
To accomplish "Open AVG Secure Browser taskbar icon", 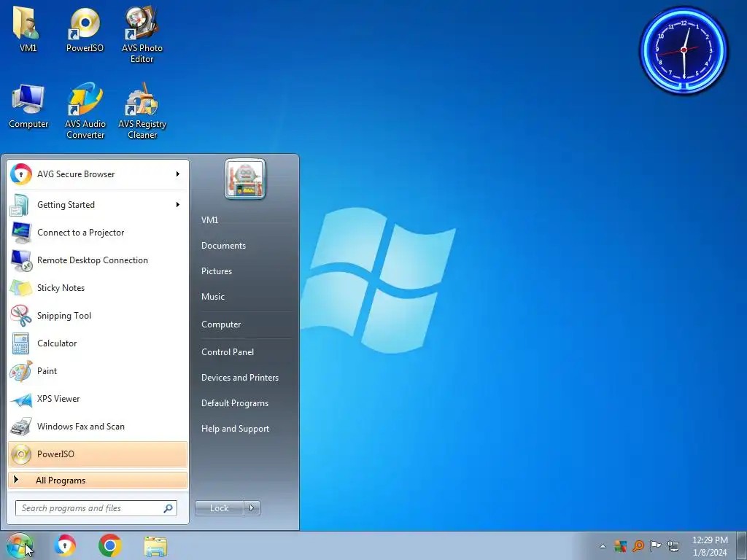I will (x=65, y=545).
